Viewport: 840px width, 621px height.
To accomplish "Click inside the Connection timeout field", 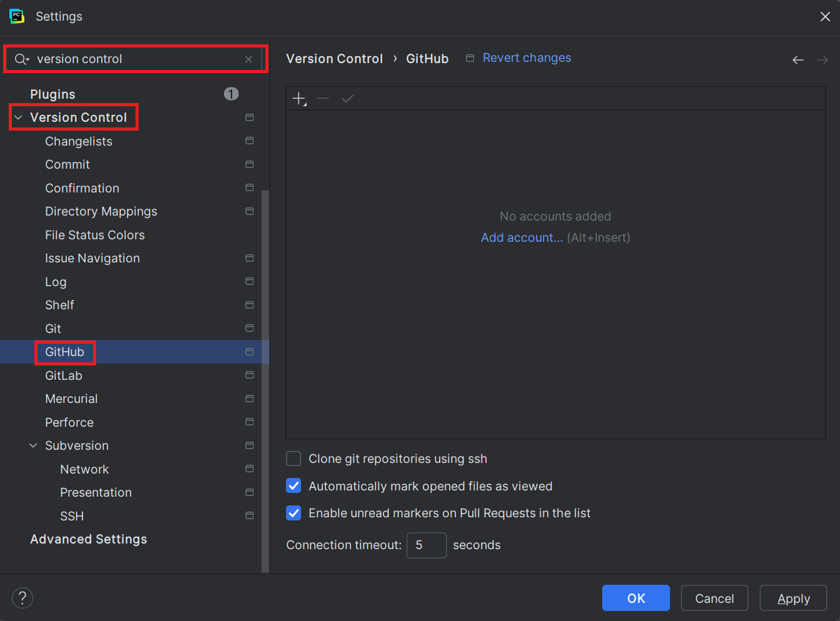I will 427,545.
